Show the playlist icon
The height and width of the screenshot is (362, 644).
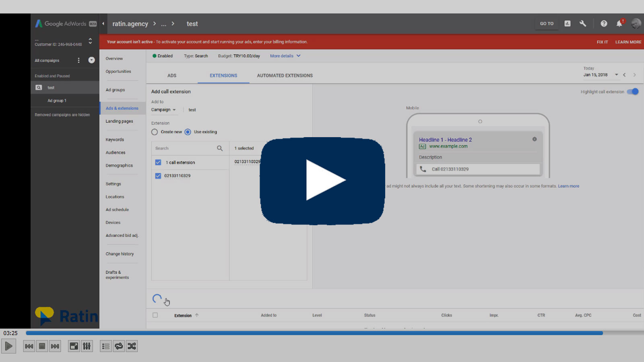coord(106,346)
